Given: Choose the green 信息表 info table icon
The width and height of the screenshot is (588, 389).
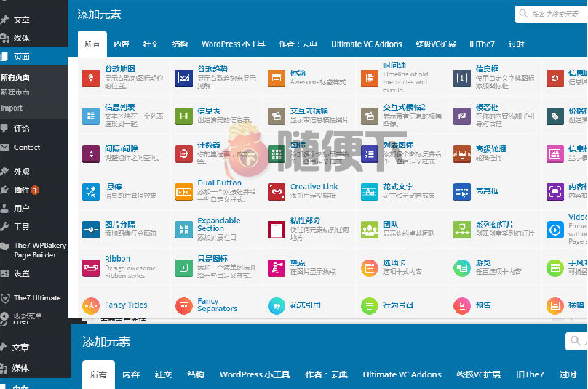Looking at the screenshot, I should [183, 116].
